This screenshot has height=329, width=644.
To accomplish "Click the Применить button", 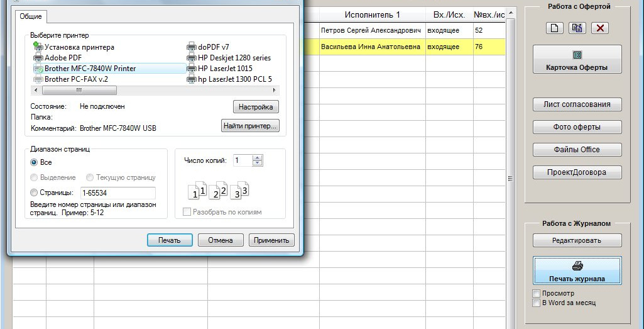I will pos(271,240).
